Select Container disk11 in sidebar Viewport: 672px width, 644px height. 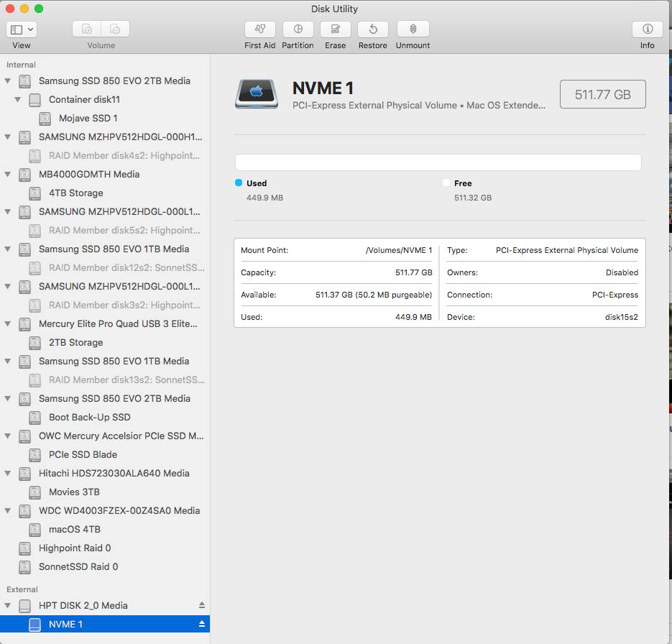coord(105,99)
